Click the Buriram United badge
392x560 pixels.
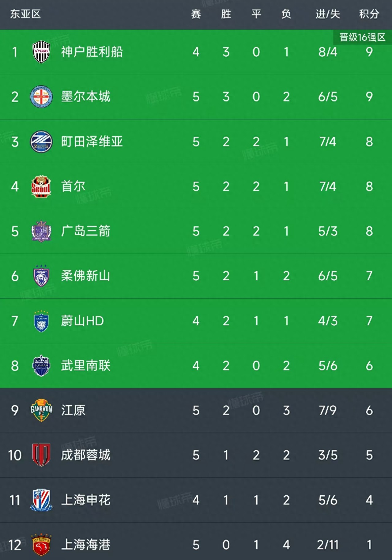41,366
